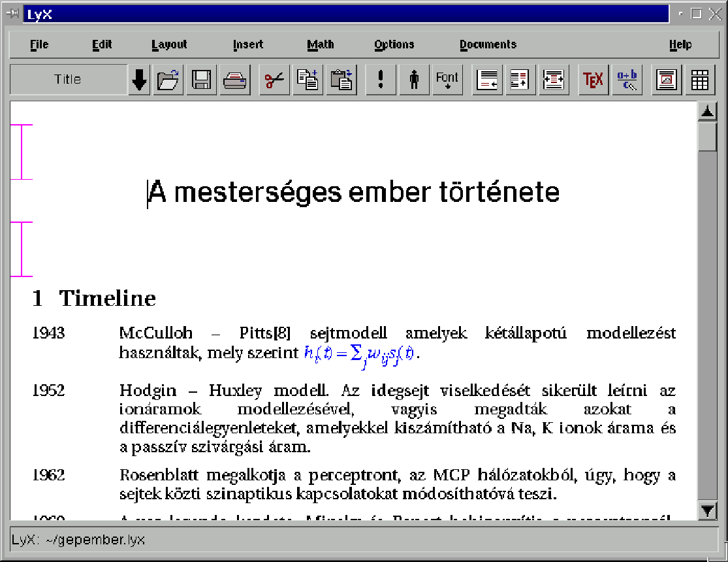This screenshot has width=728, height=562.
Task: Click the scrollbar down arrow
Action: (707, 510)
